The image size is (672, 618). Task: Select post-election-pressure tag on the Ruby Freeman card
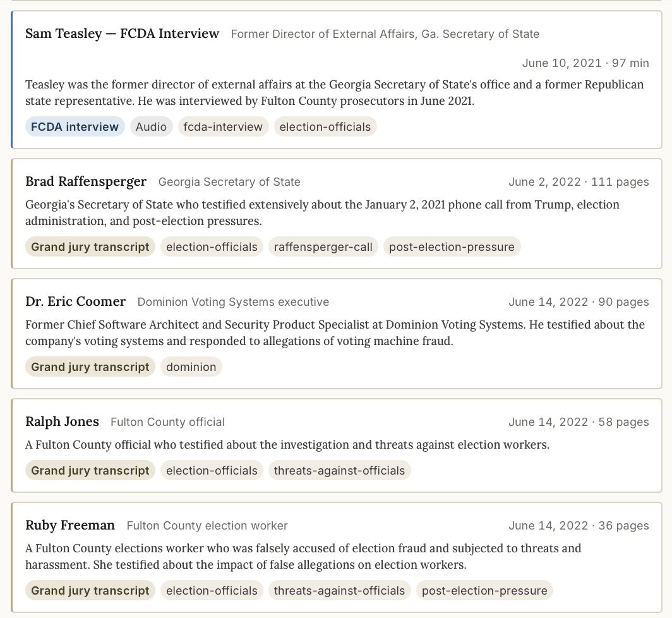pyautogui.click(x=484, y=591)
